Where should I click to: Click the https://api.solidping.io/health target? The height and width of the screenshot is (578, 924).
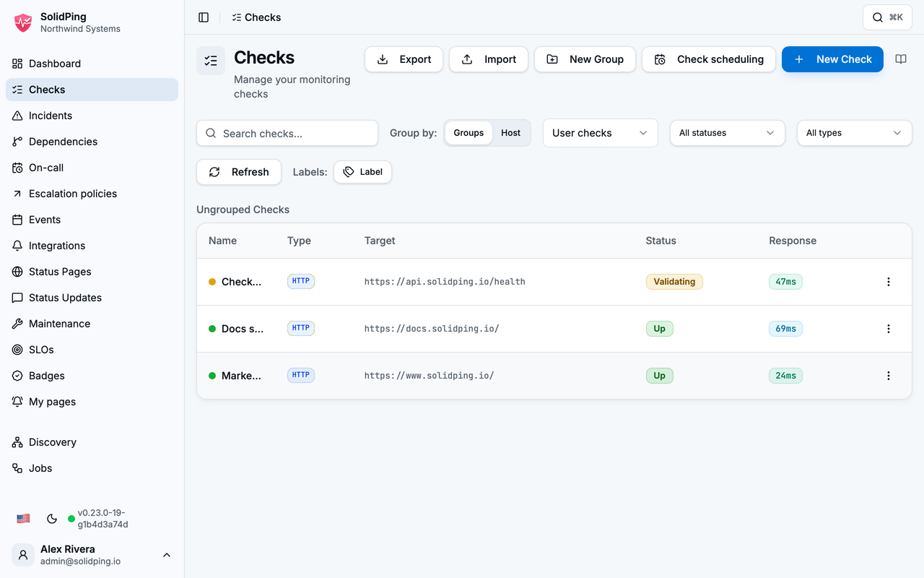click(445, 282)
